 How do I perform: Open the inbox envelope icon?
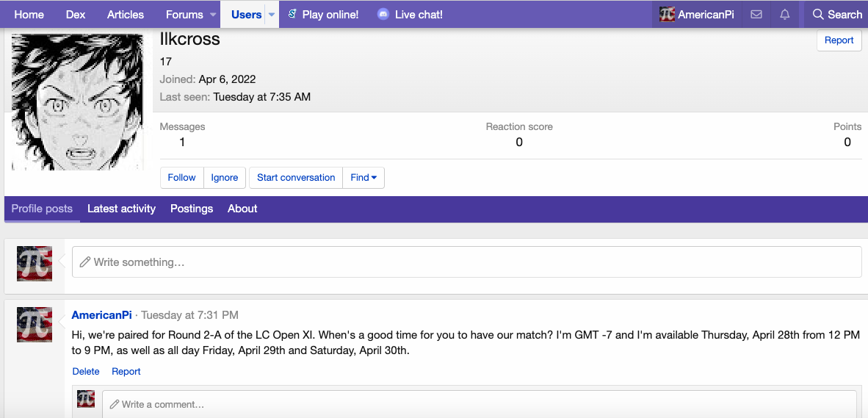pos(756,15)
